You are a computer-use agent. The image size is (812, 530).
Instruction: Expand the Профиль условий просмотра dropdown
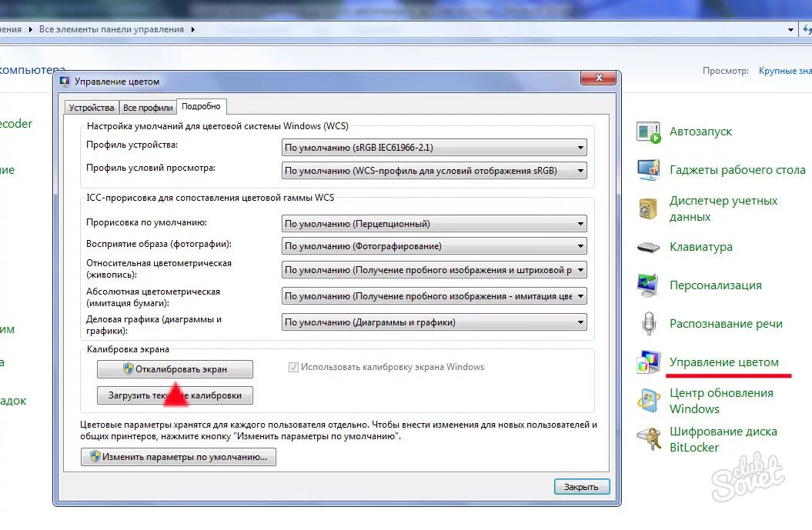tap(434, 171)
